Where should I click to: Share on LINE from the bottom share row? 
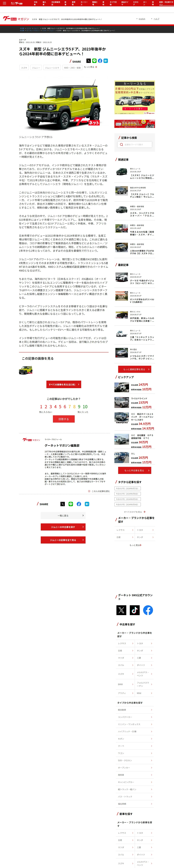[71, 504]
